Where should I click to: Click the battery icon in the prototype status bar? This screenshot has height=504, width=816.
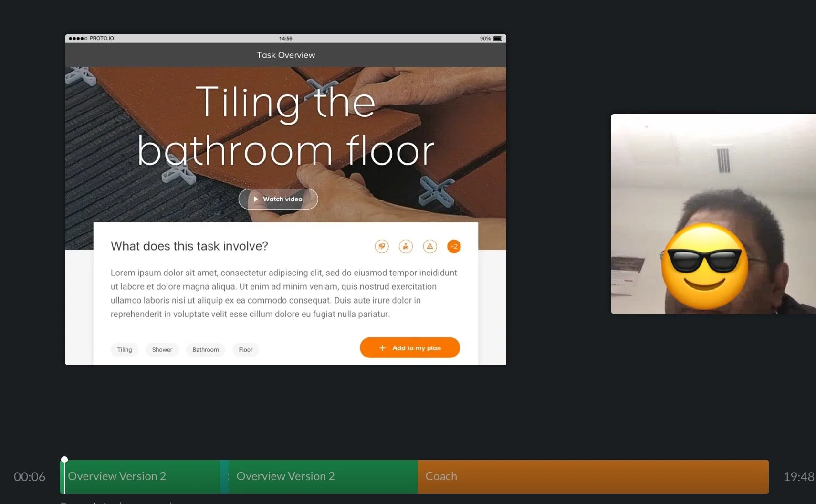pyautogui.click(x=498, y=38)
